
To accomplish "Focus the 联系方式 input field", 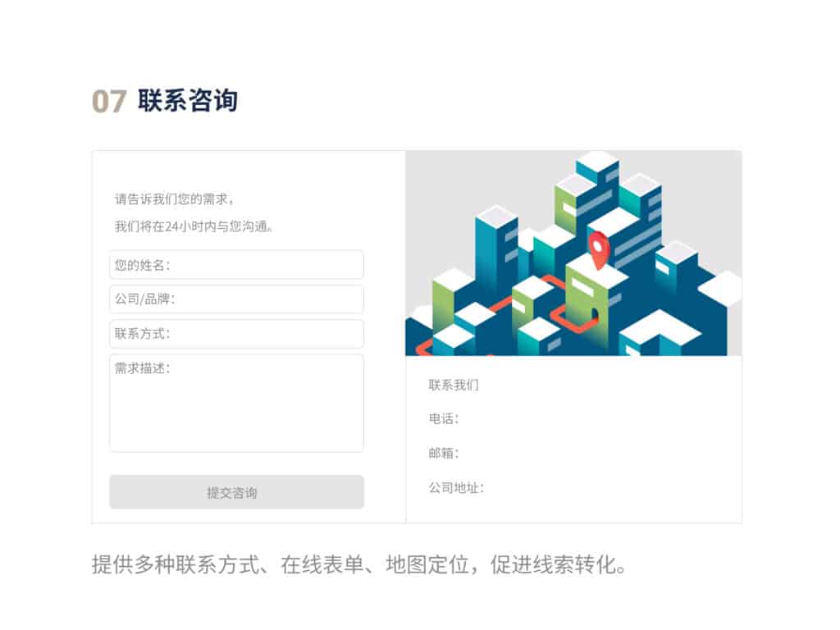I will tap(236, 334).
